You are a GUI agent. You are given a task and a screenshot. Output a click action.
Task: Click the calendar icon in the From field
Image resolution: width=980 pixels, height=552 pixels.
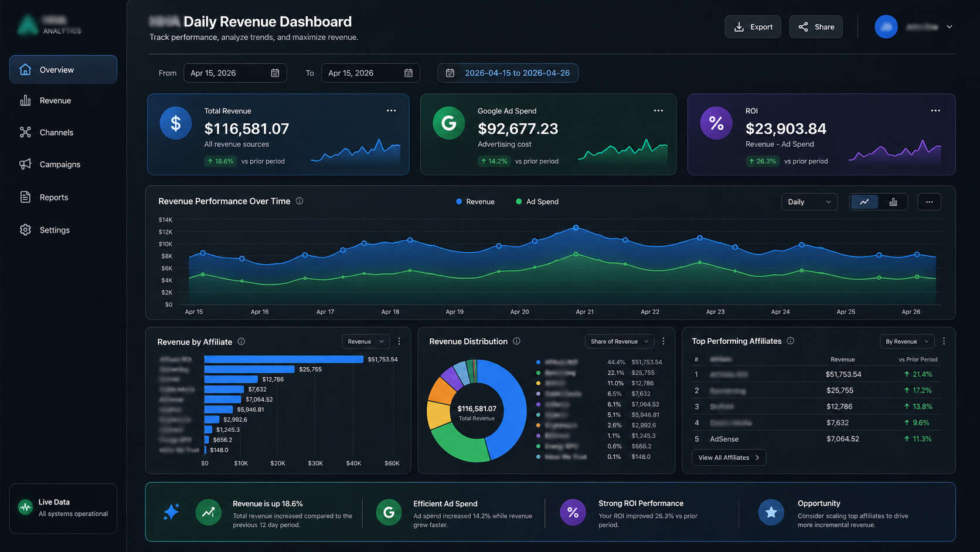tap(275, 73)
